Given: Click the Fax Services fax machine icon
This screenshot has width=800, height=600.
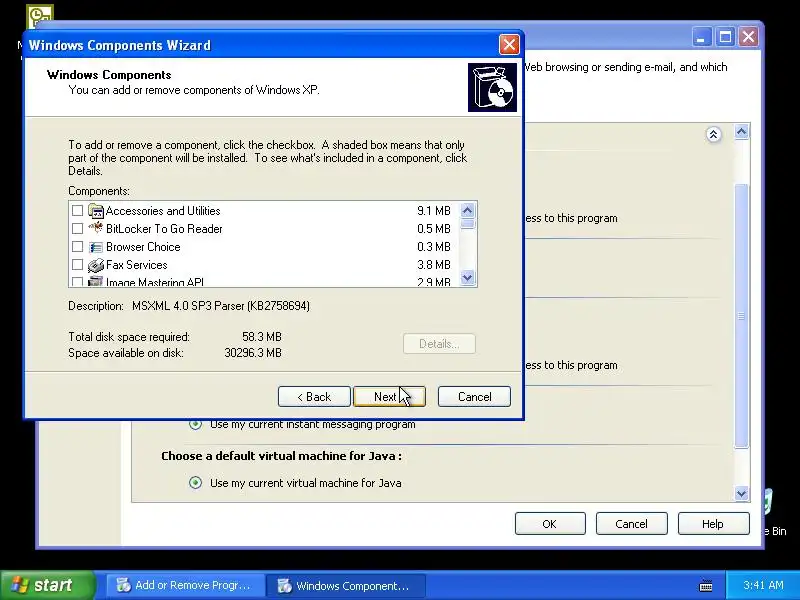Looking at the screenshot, I should coord(95,265).
